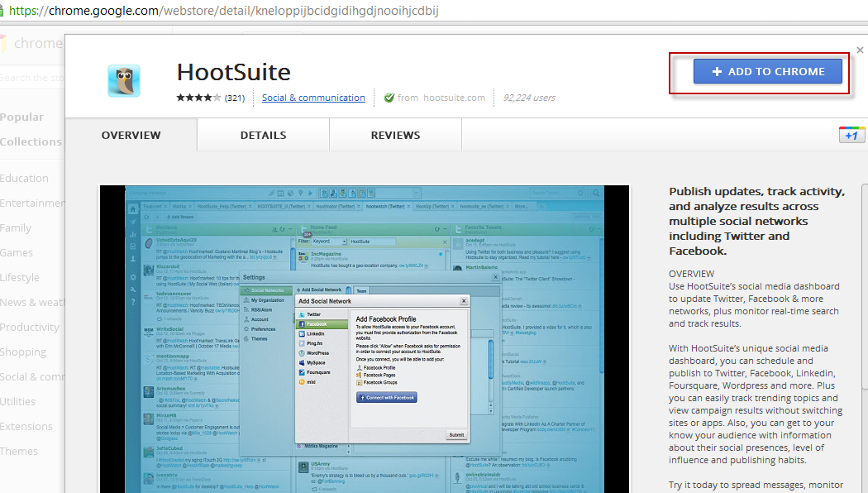The image size is (868, 493).
Task: Choose the Shopping category in sidebar
Action: (x=23, y=352)
